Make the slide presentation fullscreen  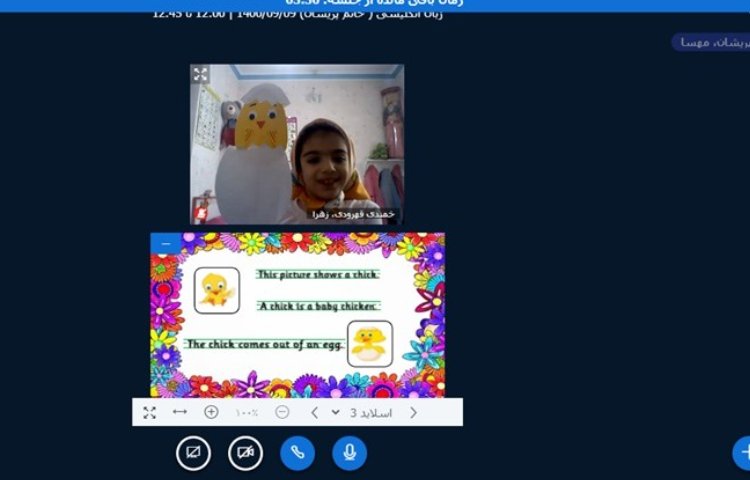tap(149, 412)
